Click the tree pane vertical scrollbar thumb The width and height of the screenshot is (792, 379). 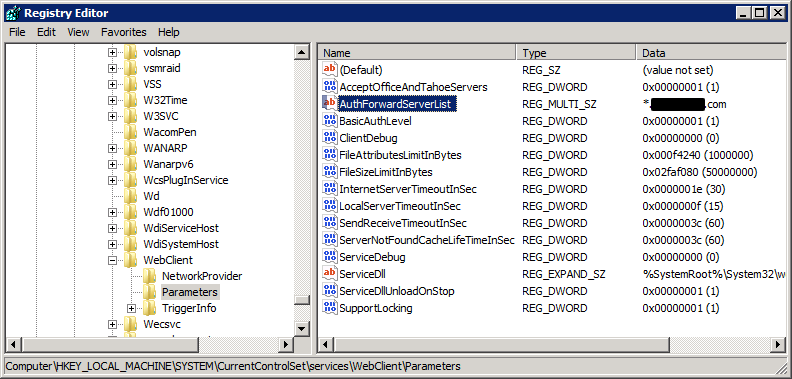click(x=302, y=300)
